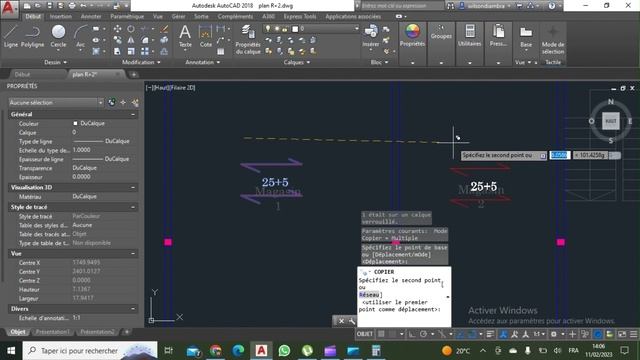Open the Propriétés color wheel panel
This screenshot has height=360, width=640.
(x=412, y=36)
